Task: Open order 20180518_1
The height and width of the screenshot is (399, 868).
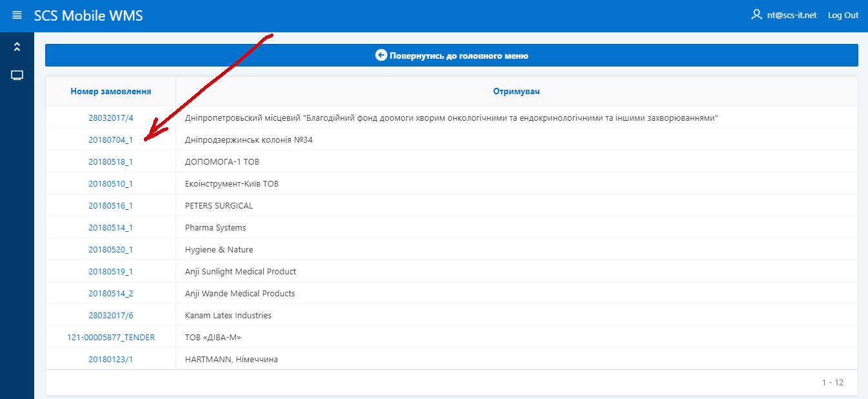Action: [111, 162]
